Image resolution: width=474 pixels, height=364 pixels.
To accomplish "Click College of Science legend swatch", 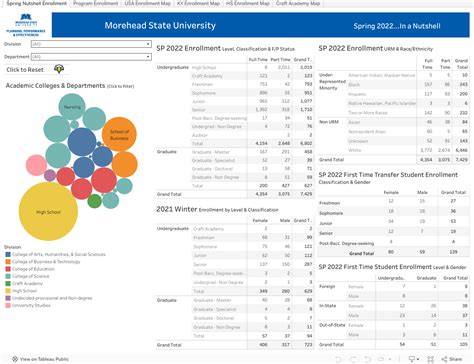I will 8,276.
